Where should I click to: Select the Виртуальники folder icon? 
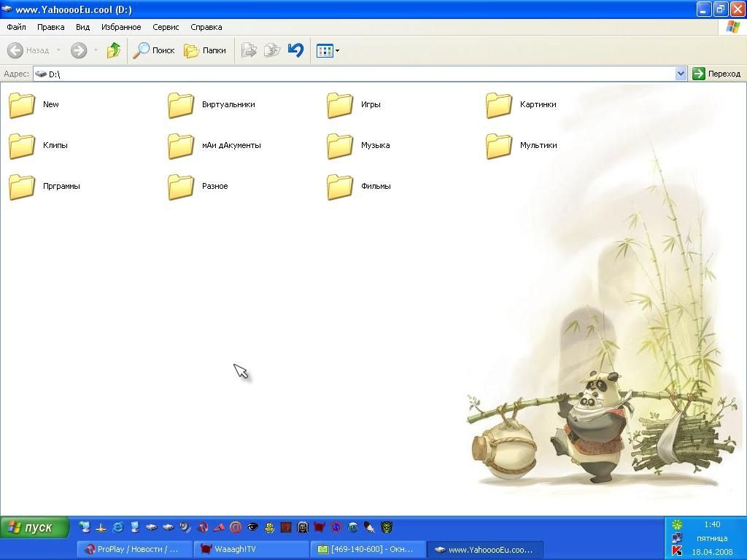(x=181, y=105)
